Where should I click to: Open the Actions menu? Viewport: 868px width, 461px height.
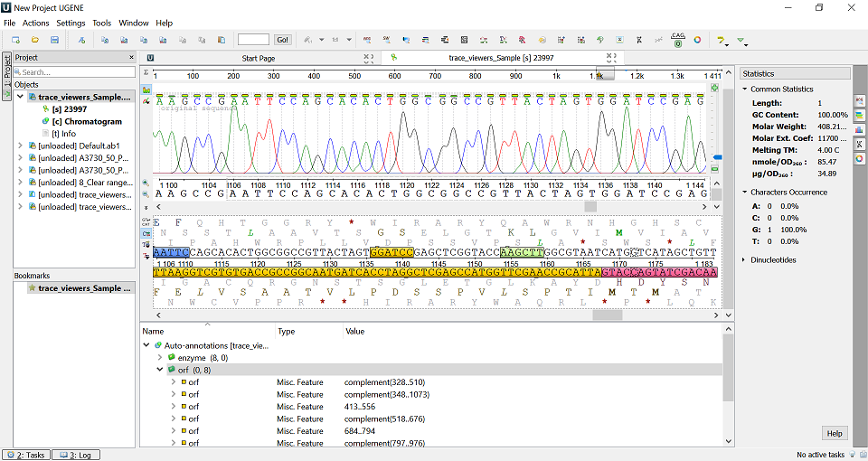35,23
